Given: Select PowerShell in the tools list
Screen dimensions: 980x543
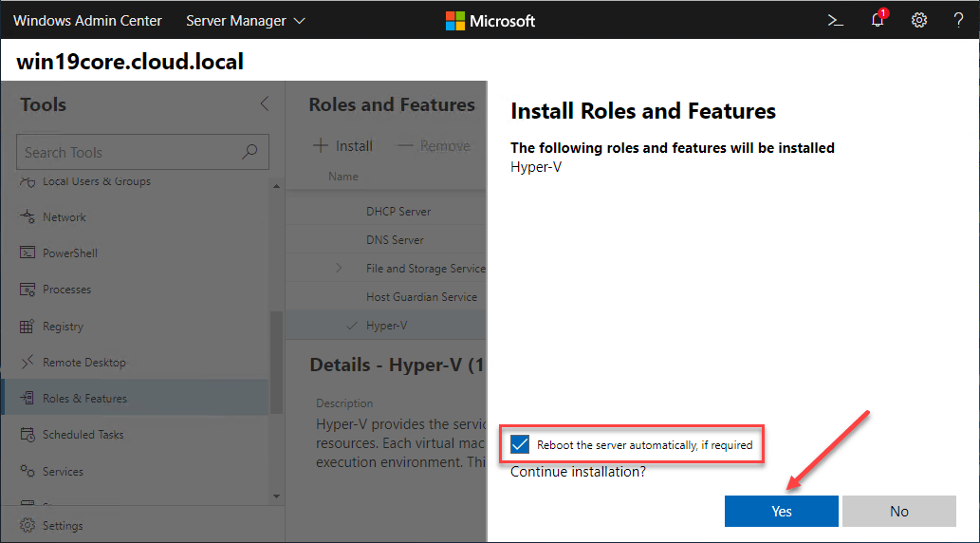Looking at the screenshot, I should [x=135, y=253].
